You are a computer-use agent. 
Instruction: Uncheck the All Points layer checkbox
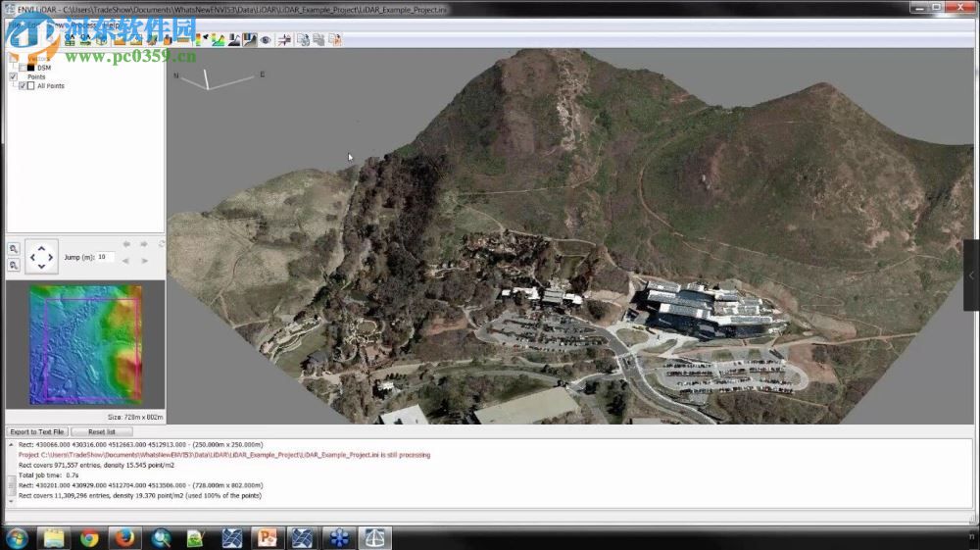pyautogui.click(x=23, y=86)
